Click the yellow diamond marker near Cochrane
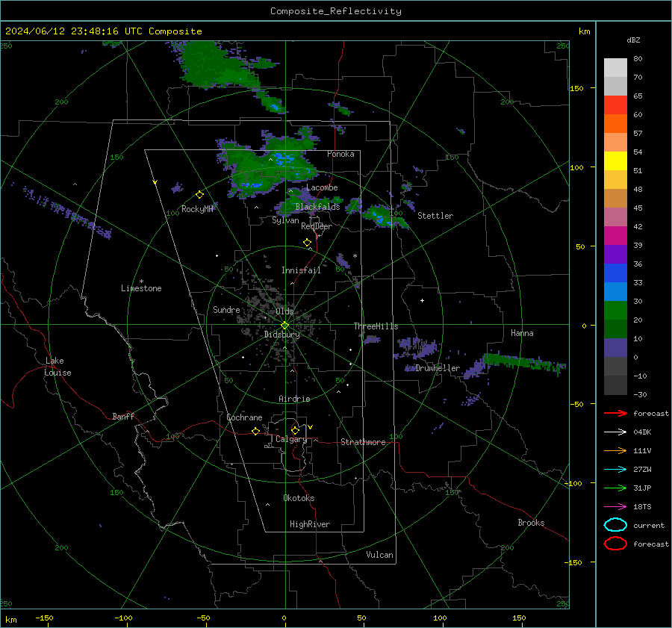 coord(256,432)
